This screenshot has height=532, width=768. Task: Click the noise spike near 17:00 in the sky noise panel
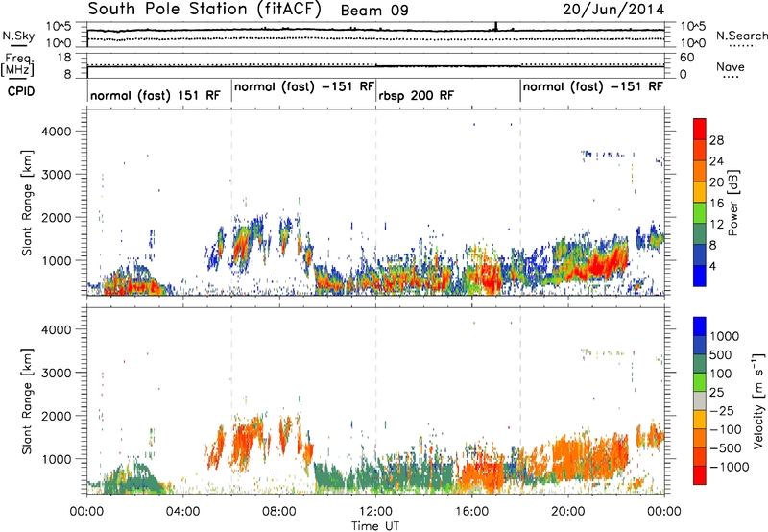click(495, 26)
